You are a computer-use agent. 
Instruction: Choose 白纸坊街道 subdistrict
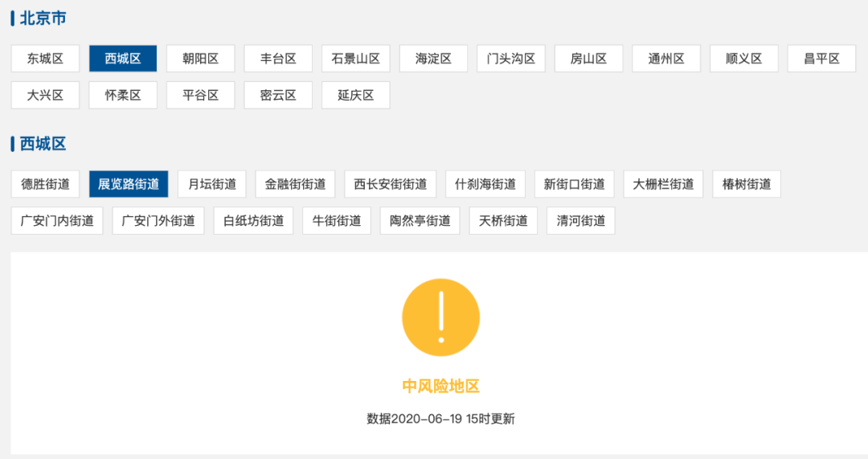coord(253,221)
